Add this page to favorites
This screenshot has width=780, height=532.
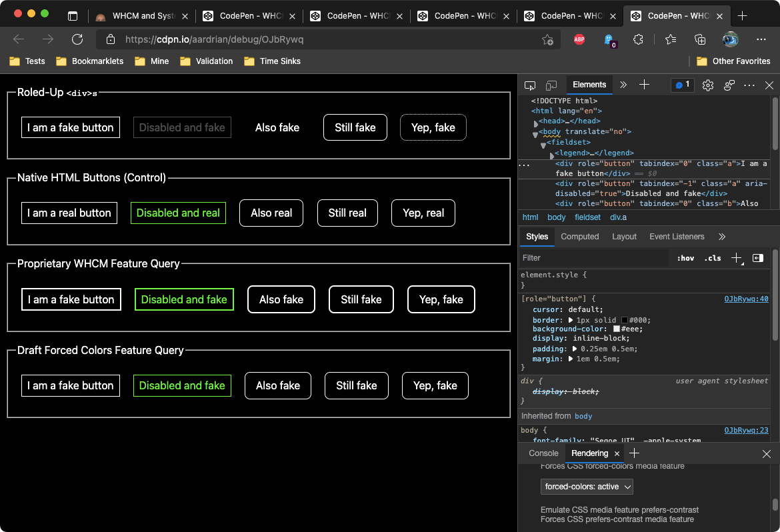[x=547, y=39]
